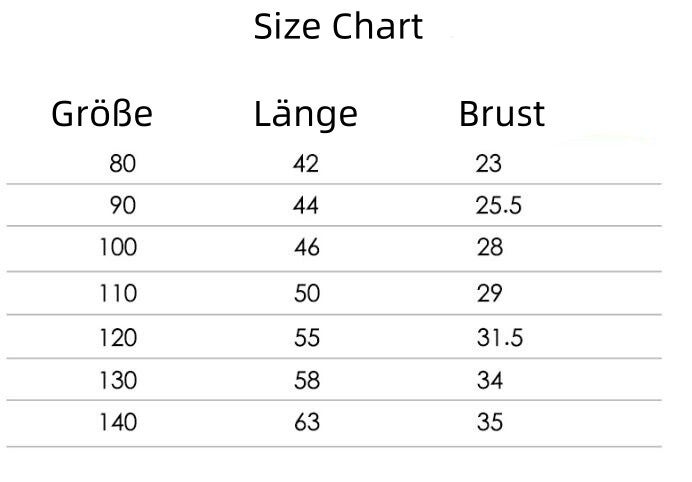
Task: Click the length value 42
Action: (306, 163)
